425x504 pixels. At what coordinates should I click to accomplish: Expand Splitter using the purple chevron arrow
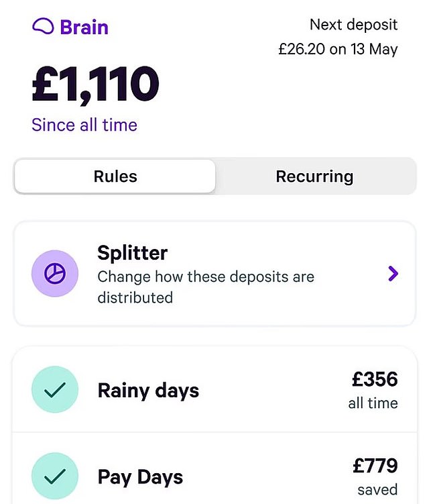coord(393,273)
